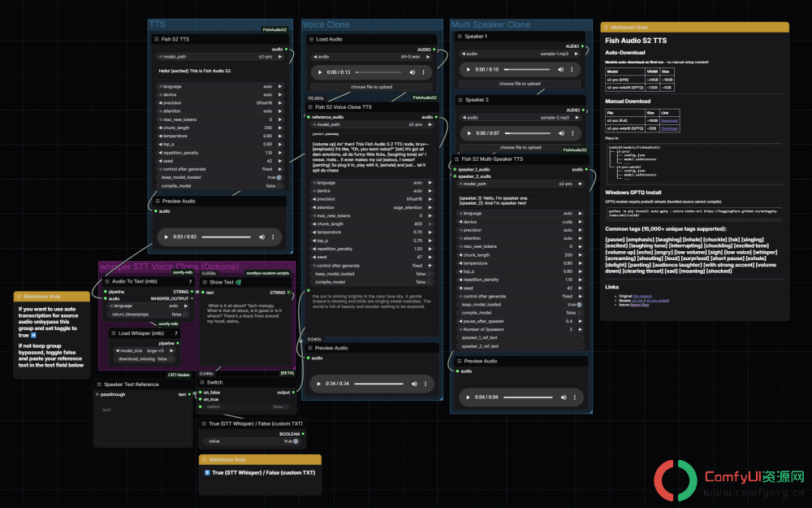Select the TTS group title
The image size is (812, 508).
157,24
